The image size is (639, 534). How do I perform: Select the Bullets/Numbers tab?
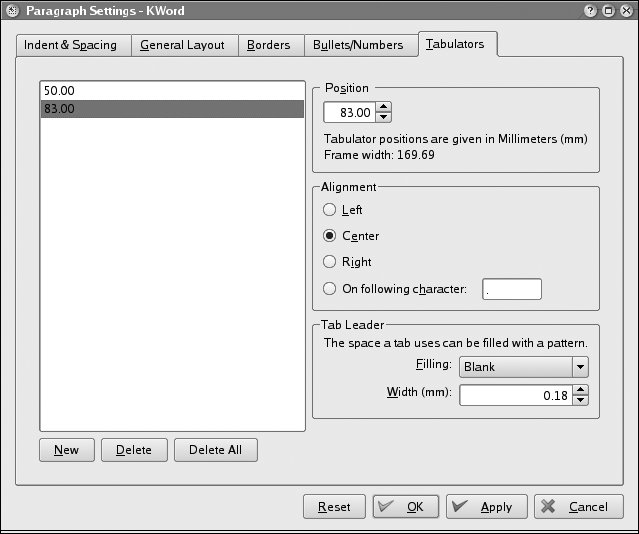point(361,45)
